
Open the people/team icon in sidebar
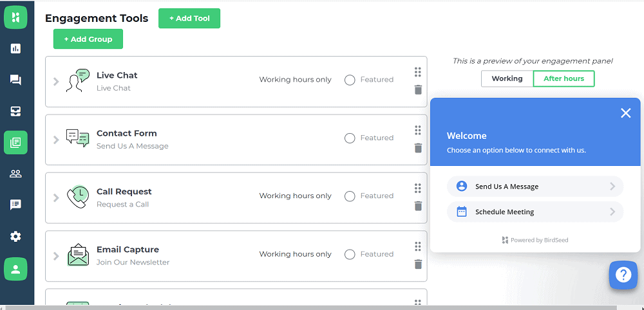click(15, 174)
